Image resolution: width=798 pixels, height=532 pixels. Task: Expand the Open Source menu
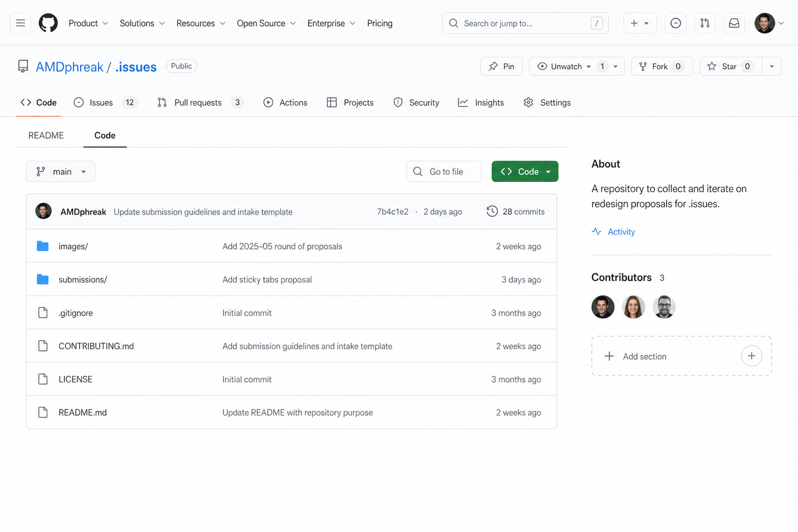tap(267, 23)
